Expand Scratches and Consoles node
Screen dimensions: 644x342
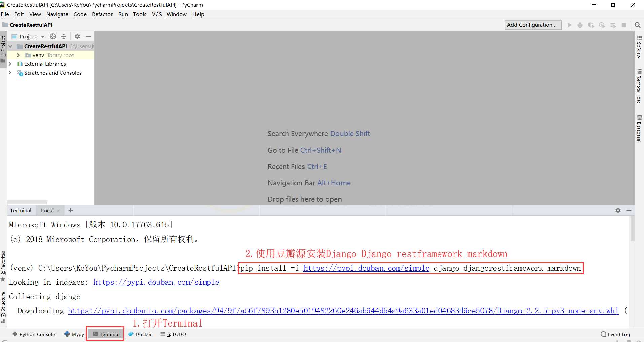tap(10, 73)
